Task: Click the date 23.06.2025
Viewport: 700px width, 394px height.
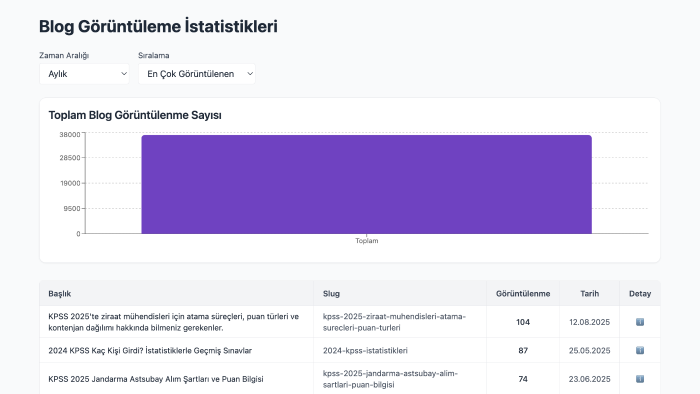Action: click(x=589, y=379)
